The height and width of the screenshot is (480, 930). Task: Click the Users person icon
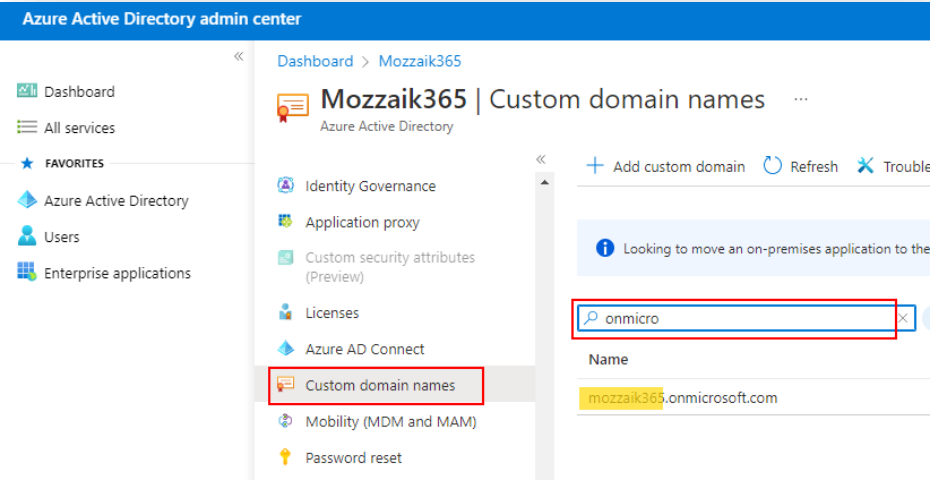click(27, 236)
